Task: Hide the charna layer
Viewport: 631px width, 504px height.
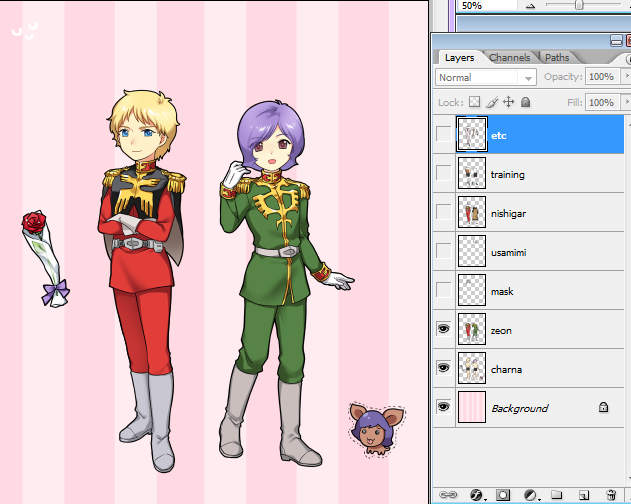Action: [x=443, y=368]
